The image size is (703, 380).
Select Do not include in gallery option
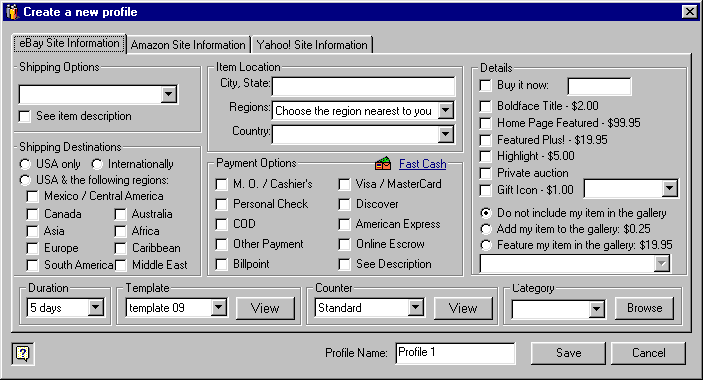pyautogui.click(x=486, y=213)
